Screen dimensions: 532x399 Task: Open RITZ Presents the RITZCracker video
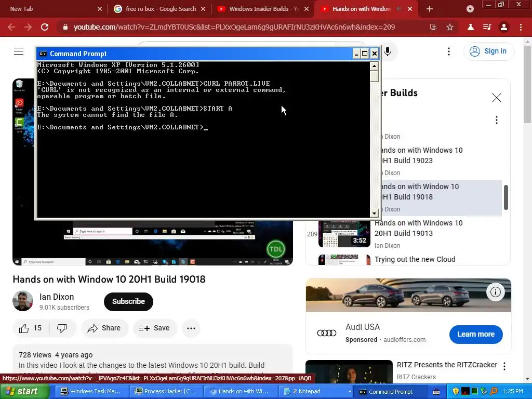click(x=447, y=365)
